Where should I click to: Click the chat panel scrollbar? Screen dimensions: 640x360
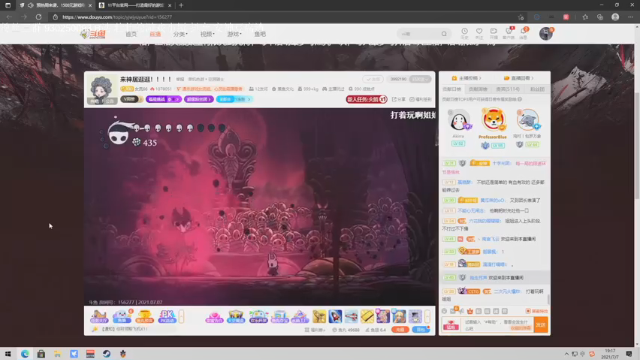coord(548,299)
